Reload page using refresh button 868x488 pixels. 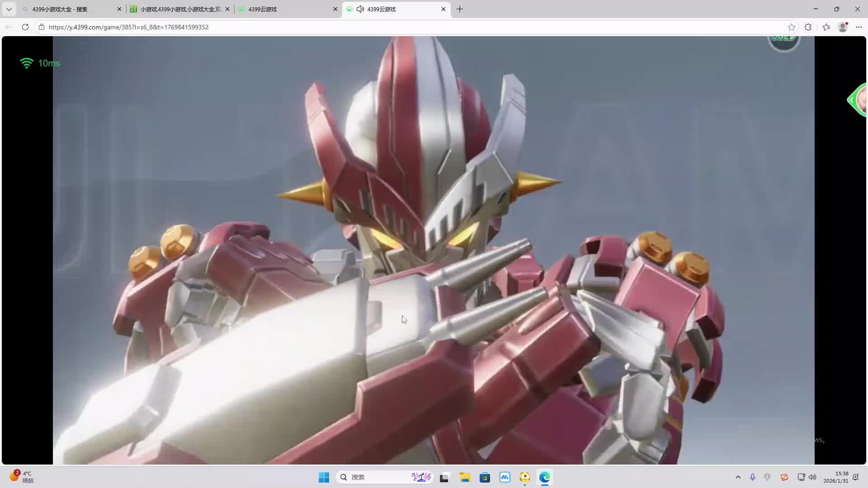pos(25,27)
